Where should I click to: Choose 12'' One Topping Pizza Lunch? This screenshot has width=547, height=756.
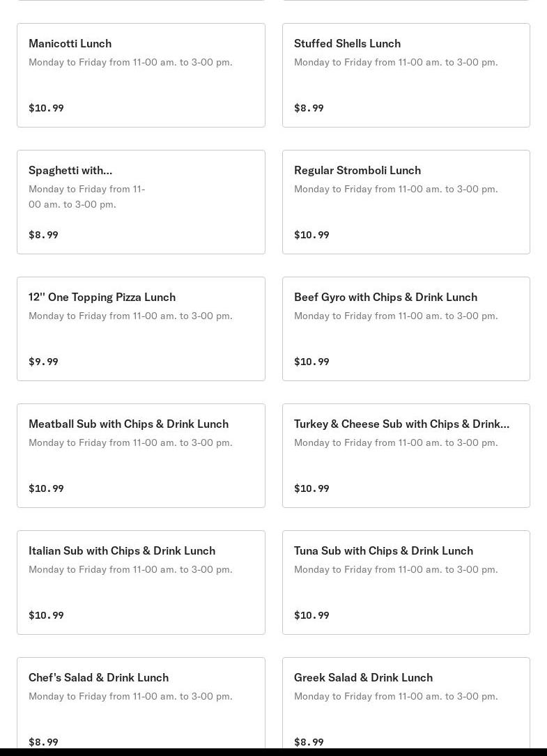(x=102, y=297)
